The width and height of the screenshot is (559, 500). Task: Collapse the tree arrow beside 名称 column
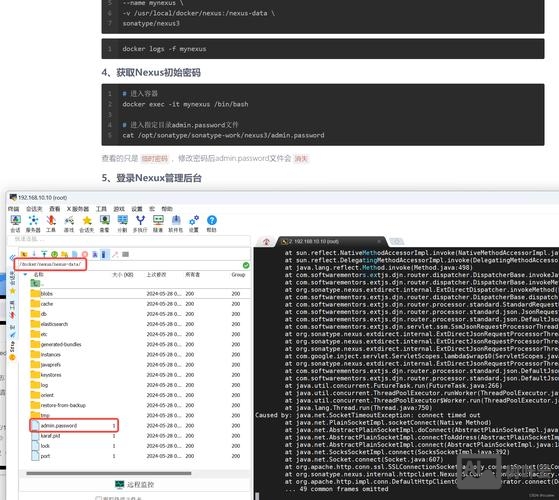click(25, 274)
